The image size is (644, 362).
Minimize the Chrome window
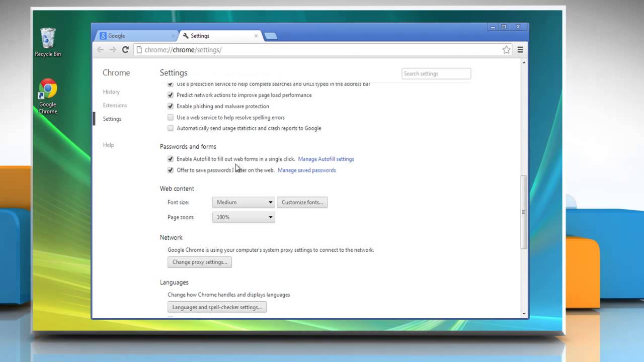tap(492, 27)
